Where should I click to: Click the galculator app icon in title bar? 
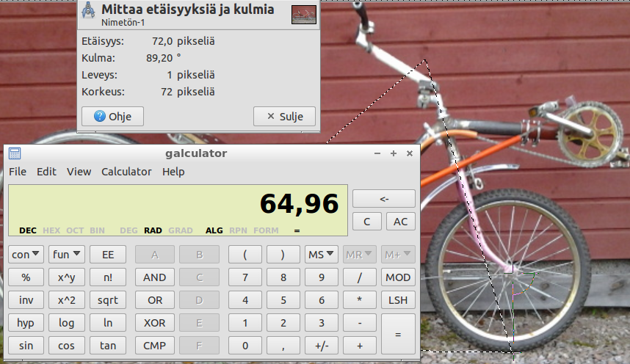tap(15, 153)
